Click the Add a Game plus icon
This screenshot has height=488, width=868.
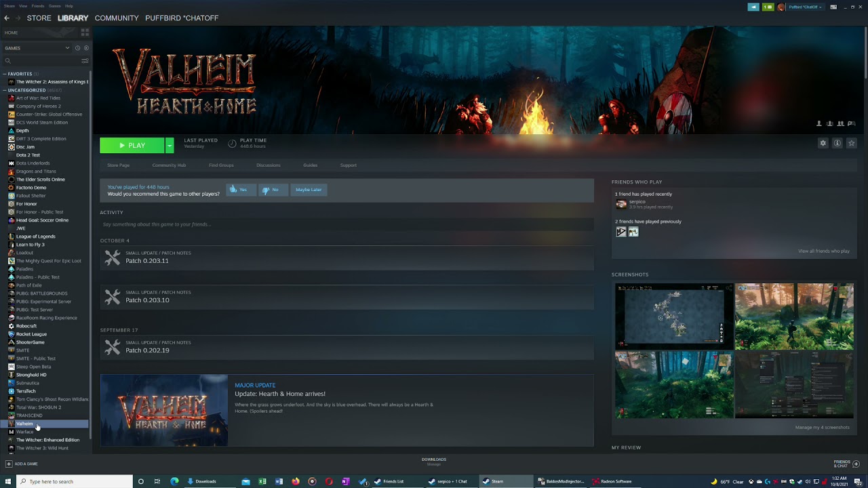8,464
